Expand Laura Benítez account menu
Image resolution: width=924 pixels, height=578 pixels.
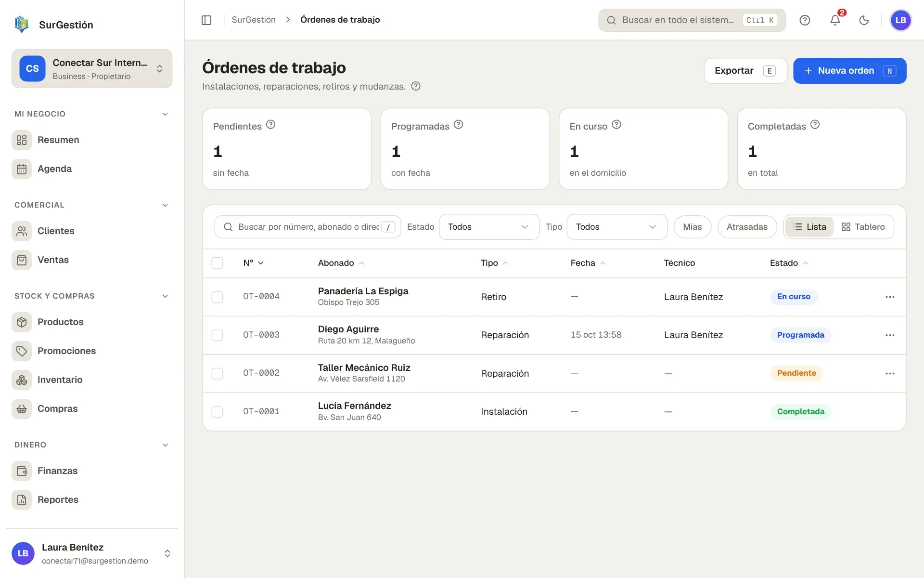click(92, 553)
